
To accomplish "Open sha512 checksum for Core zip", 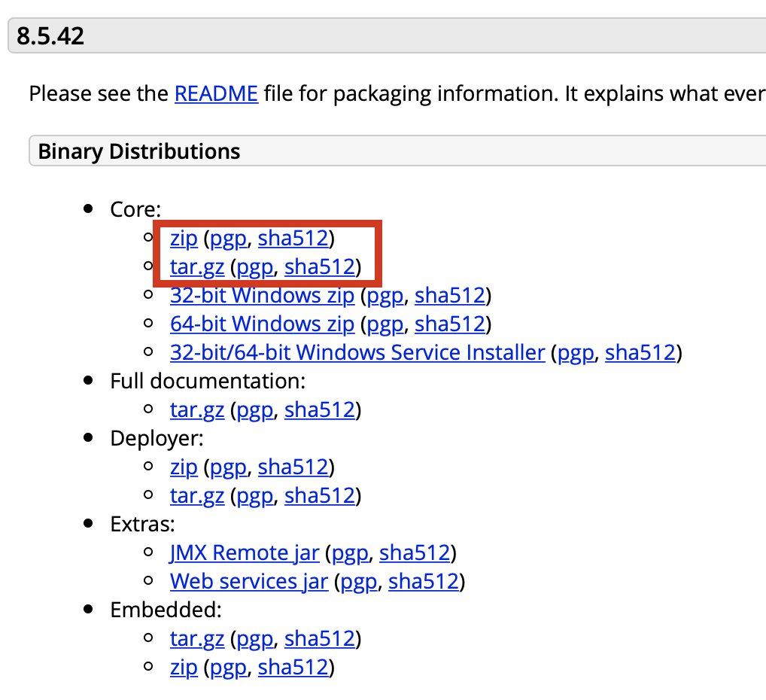I will [x=293, y=239].
